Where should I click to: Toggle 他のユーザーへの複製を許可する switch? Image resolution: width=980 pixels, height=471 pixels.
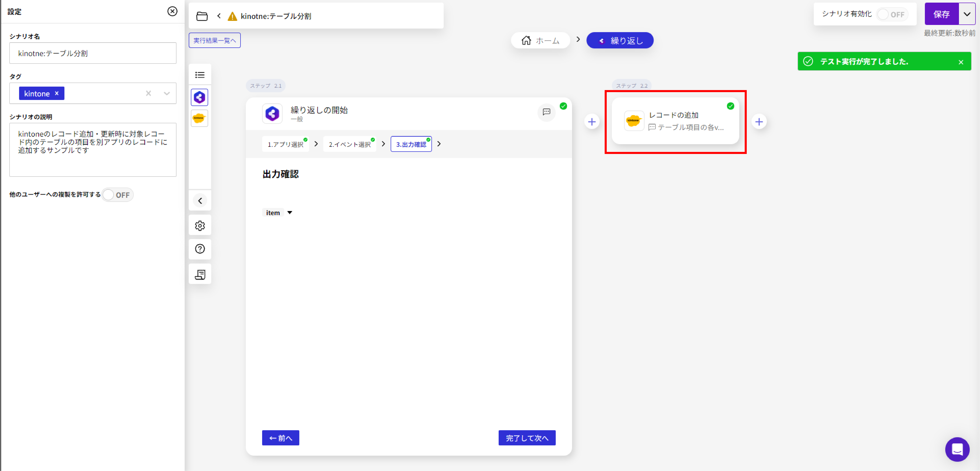coord(118,195)
